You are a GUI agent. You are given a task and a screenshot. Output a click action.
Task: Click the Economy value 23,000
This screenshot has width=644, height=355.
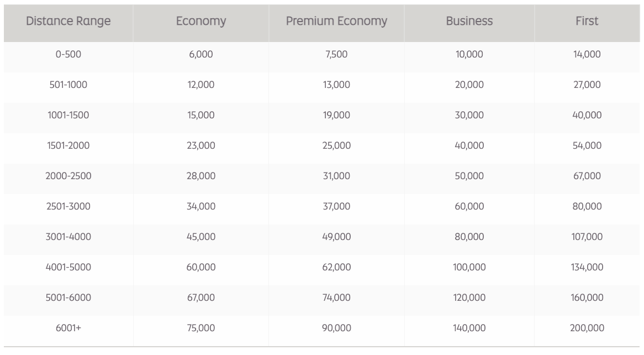[x=201, y=146]
